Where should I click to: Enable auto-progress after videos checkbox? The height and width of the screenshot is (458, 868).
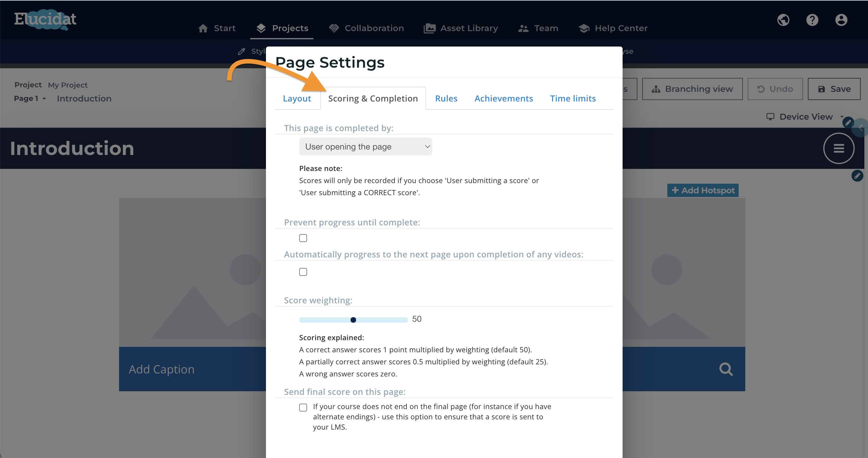[x=303, y=272]
